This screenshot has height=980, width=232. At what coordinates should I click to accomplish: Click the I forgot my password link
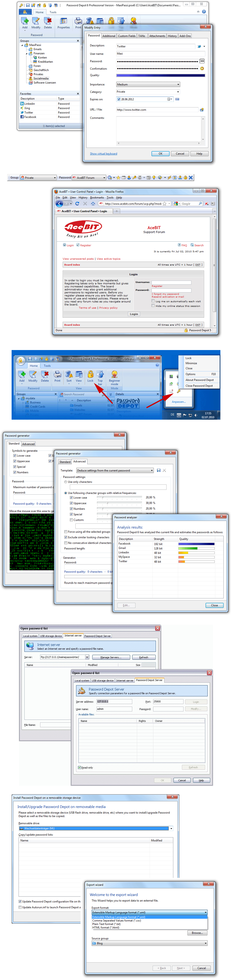pos(165,294)
